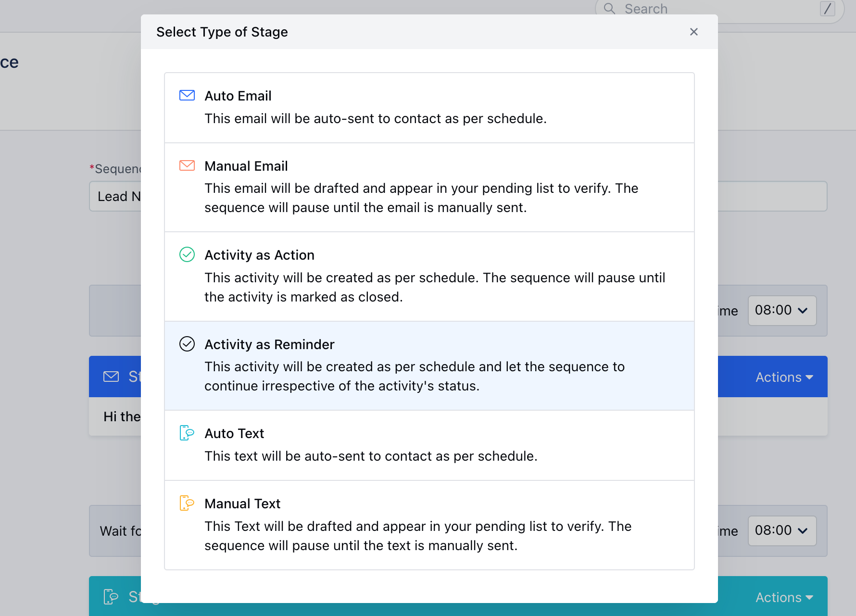Click the Sequence name field showing Lead N
The width and height of the screenshot is (856, 616).
click(115, 196)
